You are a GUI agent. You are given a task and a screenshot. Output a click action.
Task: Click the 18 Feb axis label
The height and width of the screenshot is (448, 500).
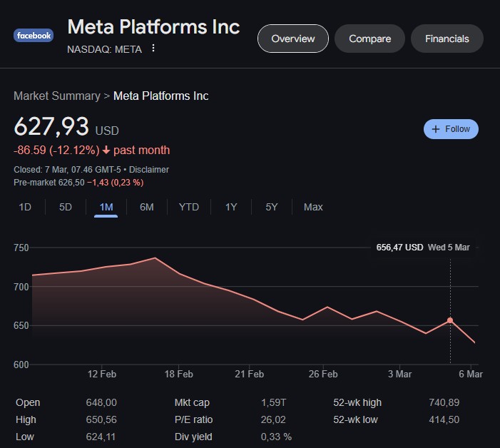point(178,374)
